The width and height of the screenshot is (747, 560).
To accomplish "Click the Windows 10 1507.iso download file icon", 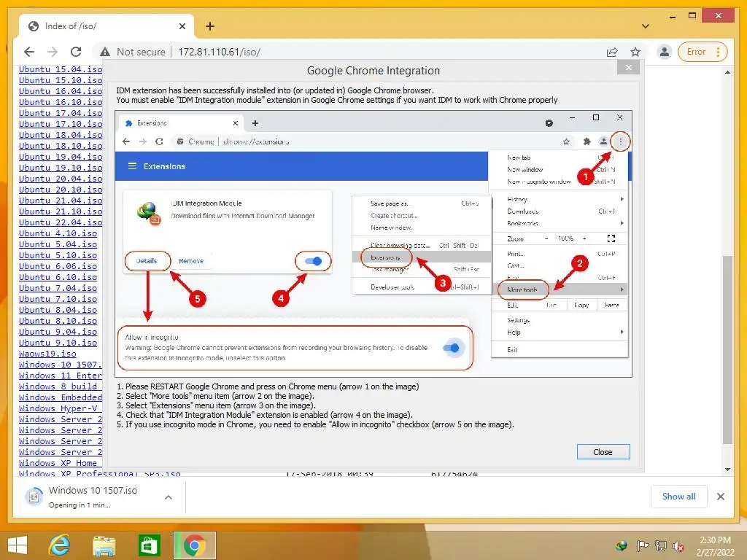I will click(x=34, y=497).
